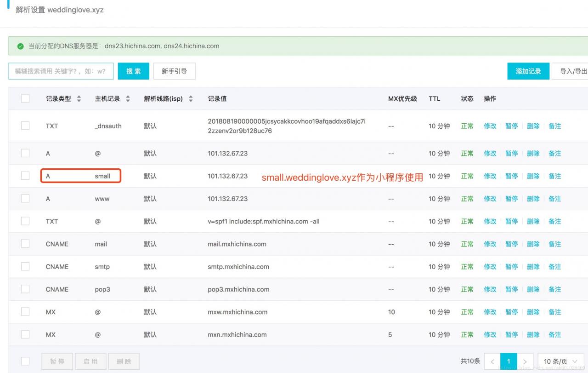
Task: Click 删除 for the mxn.mxhichina.com record
Action: tap(533, 335)
